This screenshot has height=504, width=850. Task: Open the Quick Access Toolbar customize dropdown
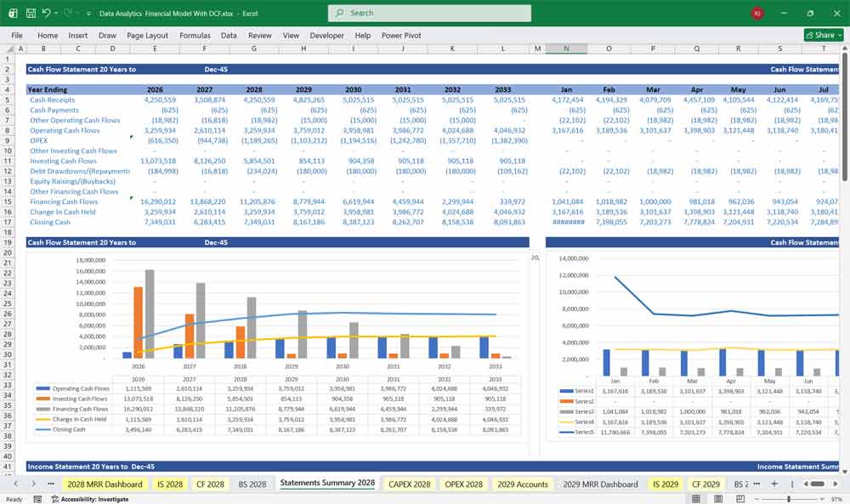[87, 13]
